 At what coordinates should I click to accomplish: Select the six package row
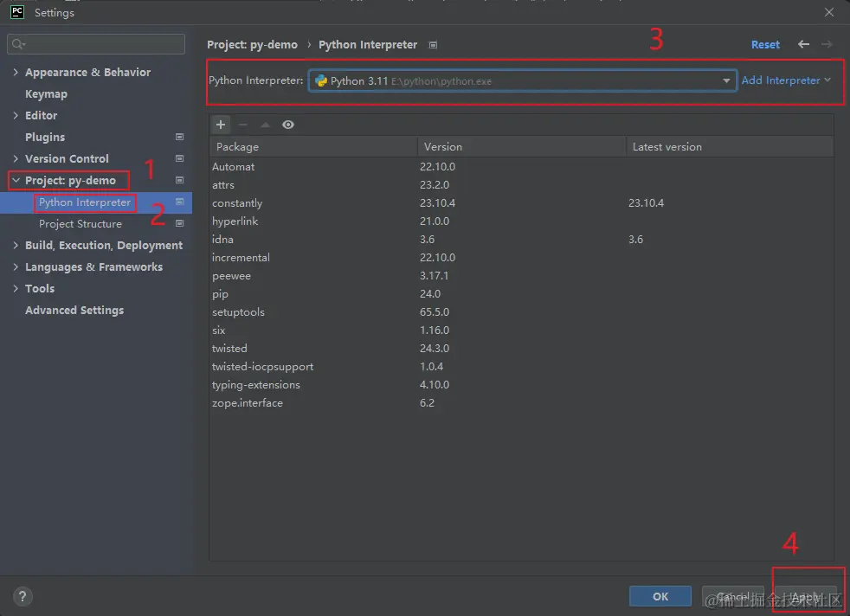(521, 330)
